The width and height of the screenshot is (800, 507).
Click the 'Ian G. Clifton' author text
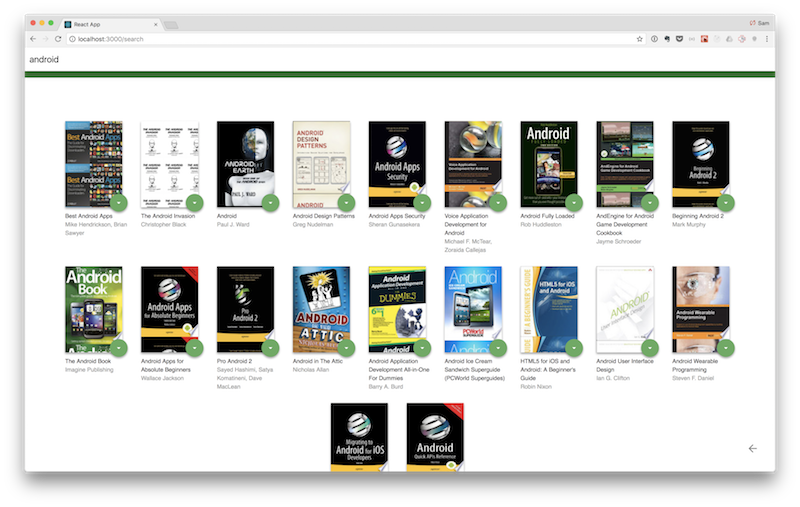(x=613, y=378)
